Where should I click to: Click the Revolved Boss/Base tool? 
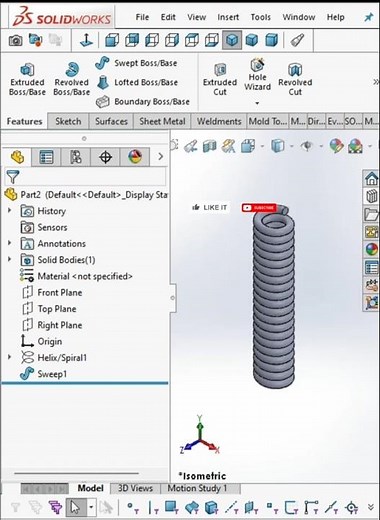(x=72, y=79)
